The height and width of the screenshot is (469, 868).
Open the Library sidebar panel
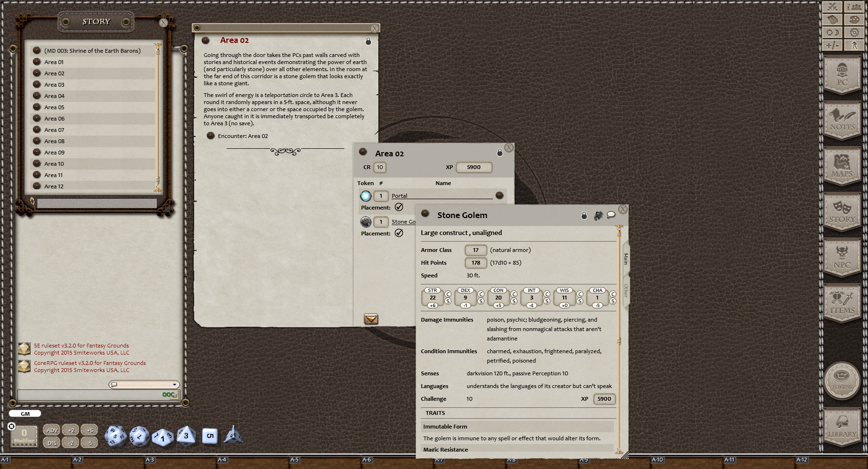[x=843, y=427]
